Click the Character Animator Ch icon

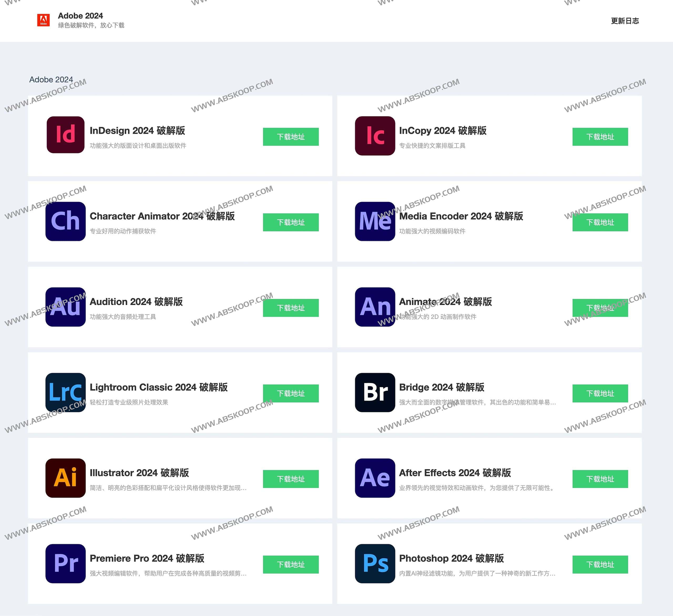click(65, 221)
